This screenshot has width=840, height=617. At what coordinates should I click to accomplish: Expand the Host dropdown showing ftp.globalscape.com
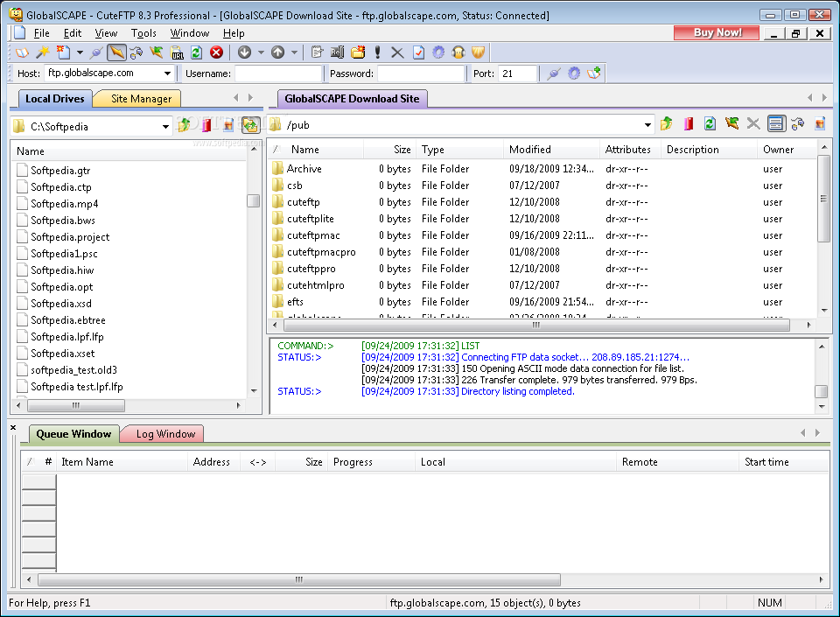click(167, 74)
